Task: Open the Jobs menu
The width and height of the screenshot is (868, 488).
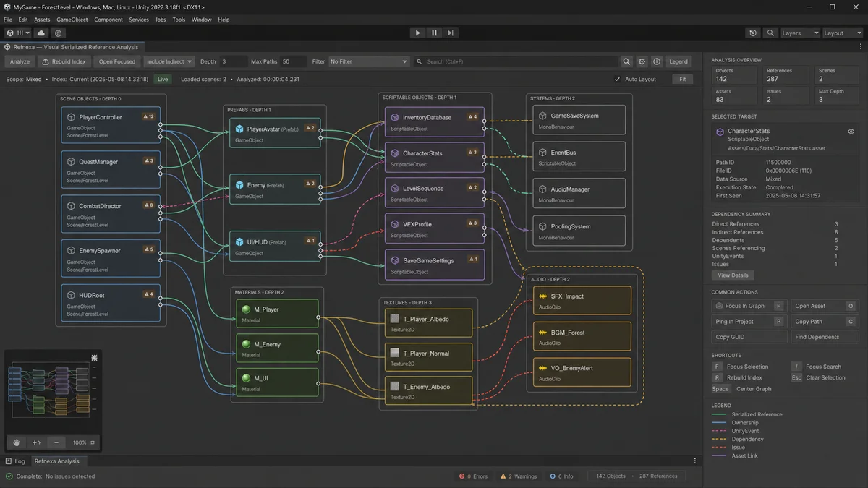Action: (x=161, y=20)
